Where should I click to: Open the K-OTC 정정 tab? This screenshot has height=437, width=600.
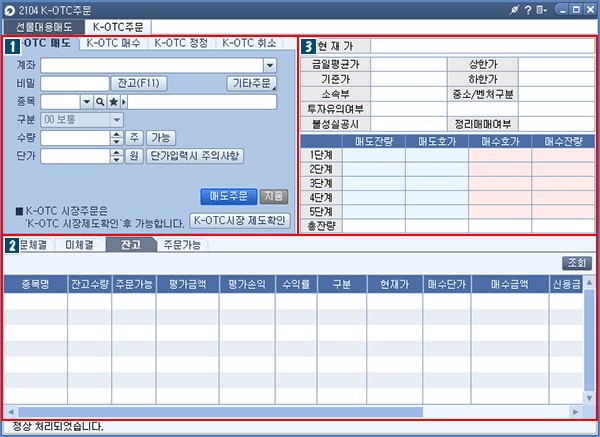[x=181, y=43]
